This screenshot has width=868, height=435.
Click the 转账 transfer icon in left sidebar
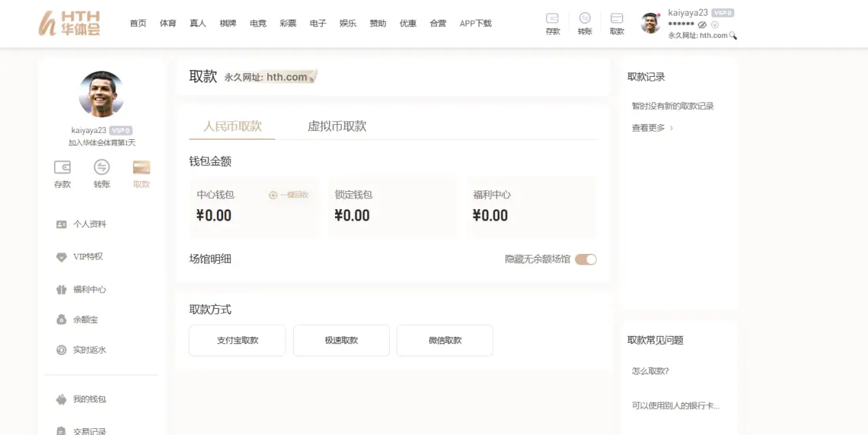[102, 168]
